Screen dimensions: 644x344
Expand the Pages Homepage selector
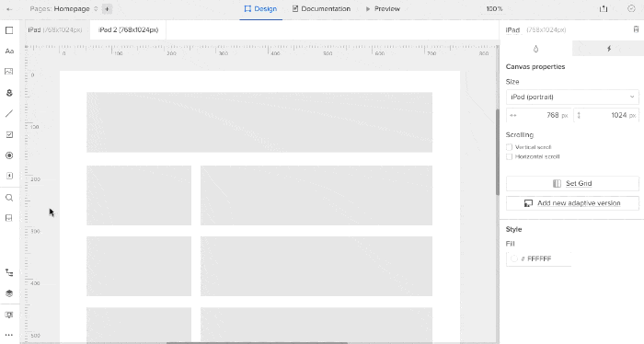(x=63, y=8)
